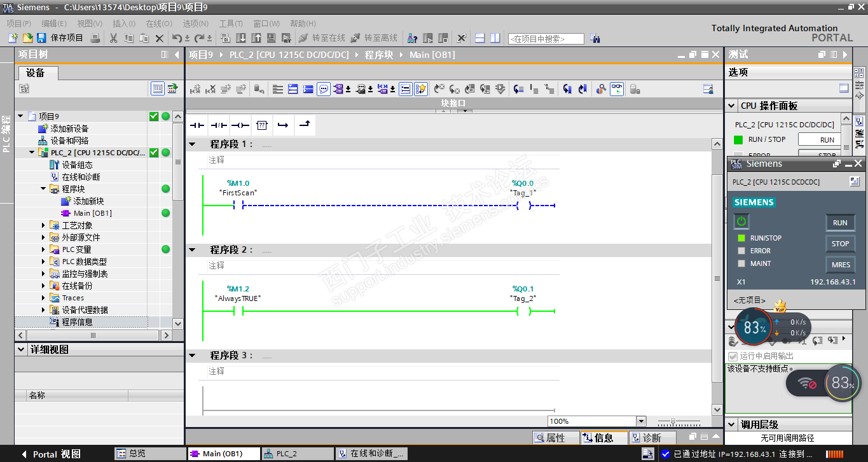Switch to the 信息 (Info) tab

click(603, 438)
